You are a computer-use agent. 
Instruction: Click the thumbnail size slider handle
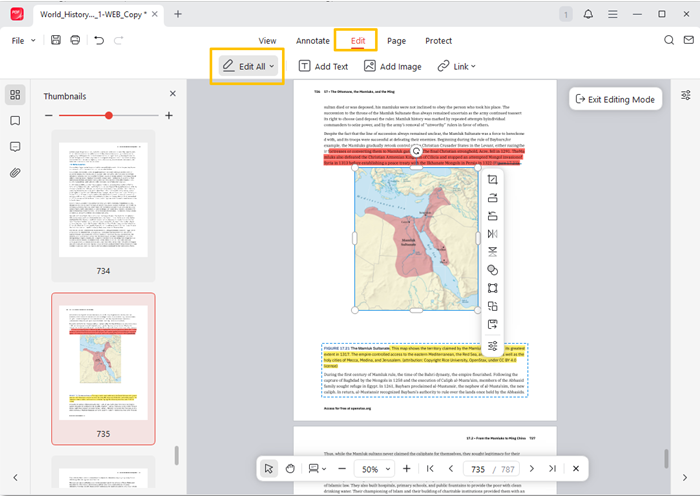[109, 116]
